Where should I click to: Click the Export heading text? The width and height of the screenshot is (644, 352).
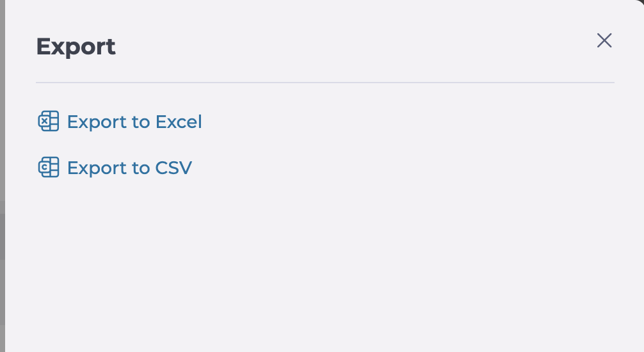tap(76, 47)
